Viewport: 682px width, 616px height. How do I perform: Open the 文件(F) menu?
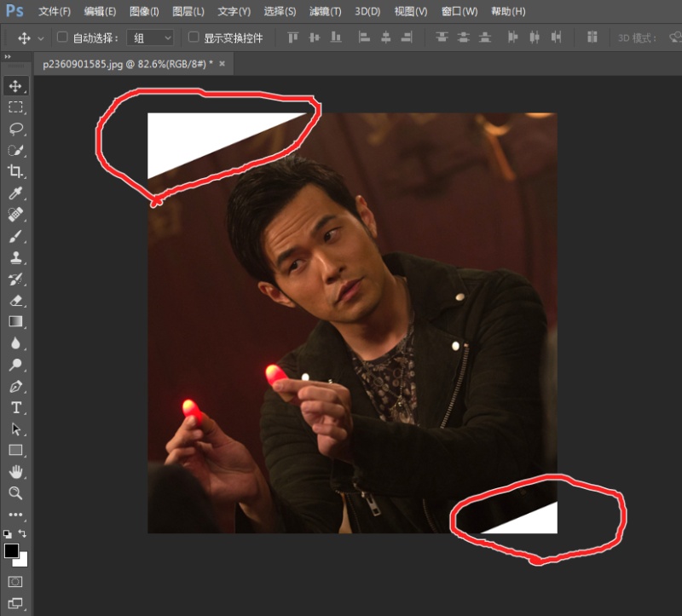pyautogui.click(x=55, y=11)
